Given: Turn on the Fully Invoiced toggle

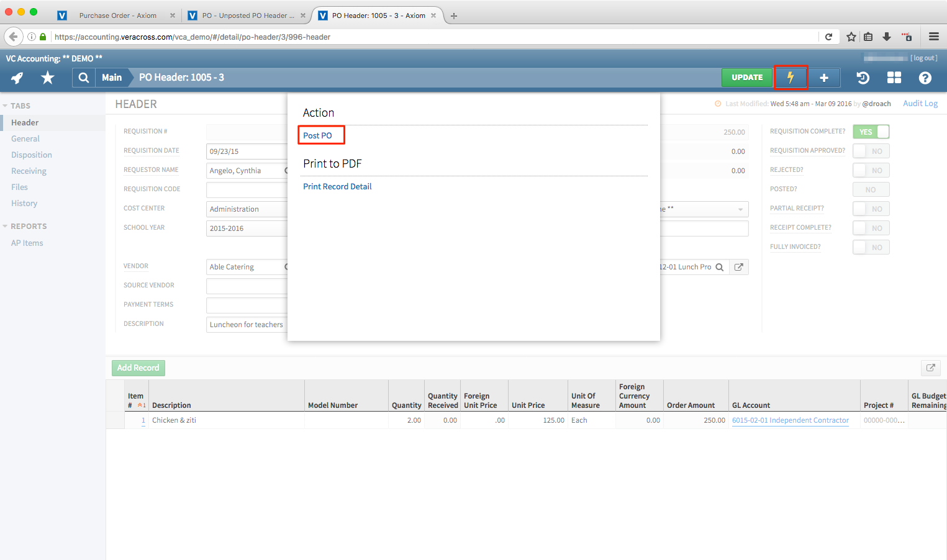Looking at the screenshot, I should (871, 246).
